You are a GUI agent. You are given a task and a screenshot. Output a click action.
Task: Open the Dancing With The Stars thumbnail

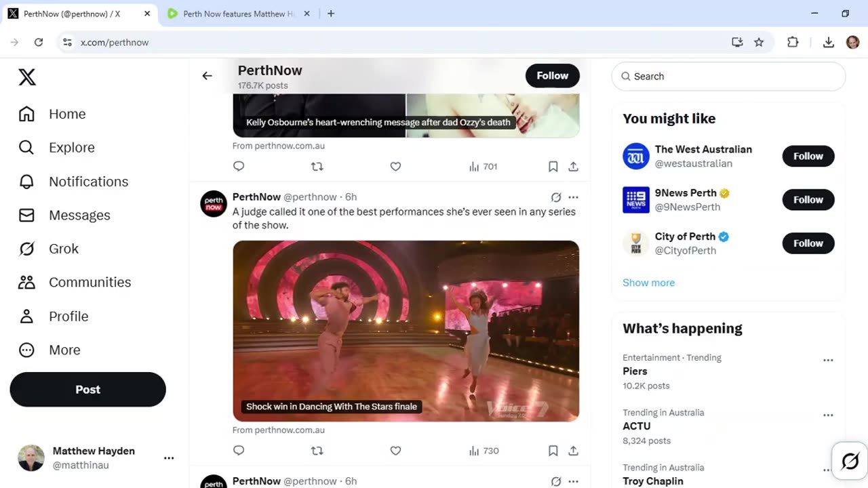pyautogui.click(x=406, y=331)
